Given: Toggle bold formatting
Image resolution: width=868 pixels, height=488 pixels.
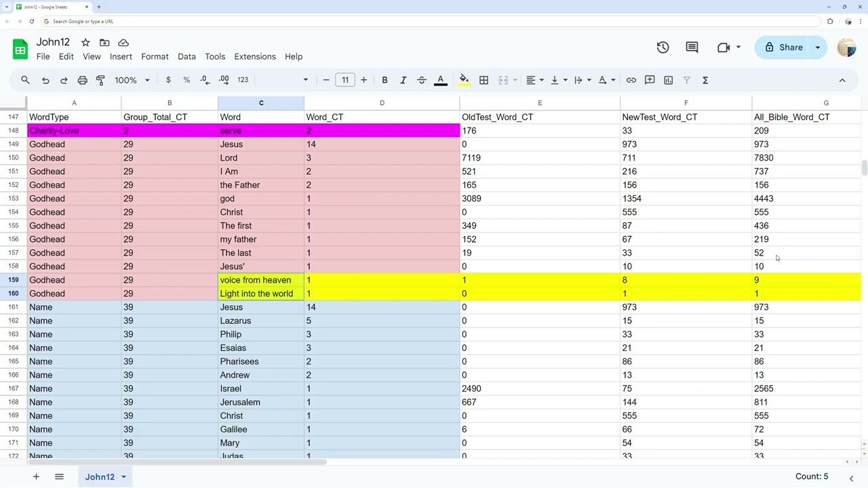Looking at the screenshot, I should point(384,80).
